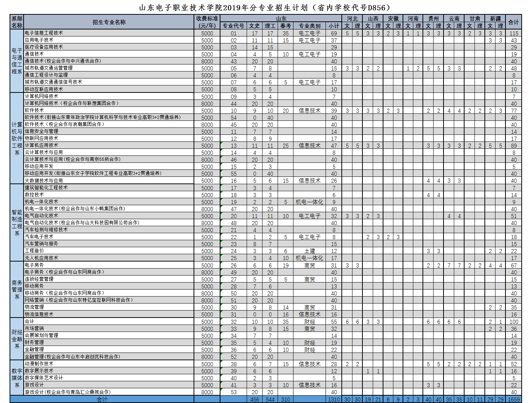Click professional code "01" cell
This screenshot has height=403, width=532.
(233, 33)
